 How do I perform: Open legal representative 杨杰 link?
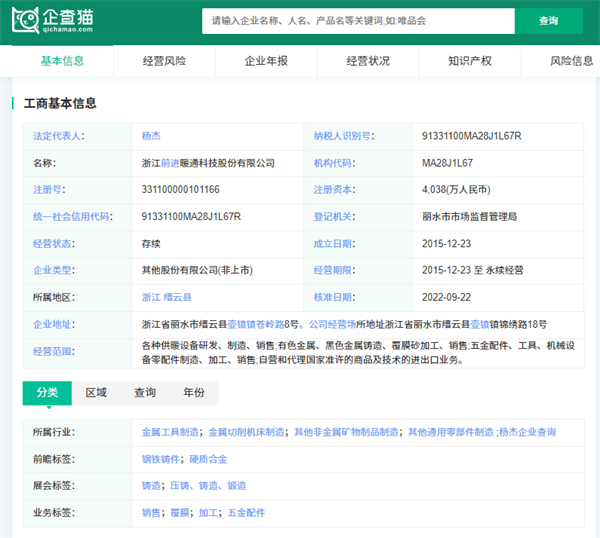point(152,135)
